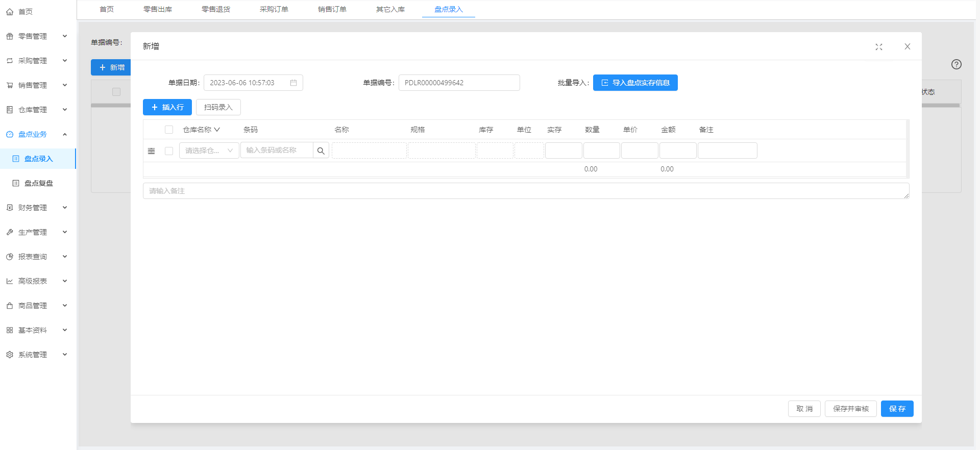
Task: Switch to the 采购订单 tab
Action: (x=274, y=9)
